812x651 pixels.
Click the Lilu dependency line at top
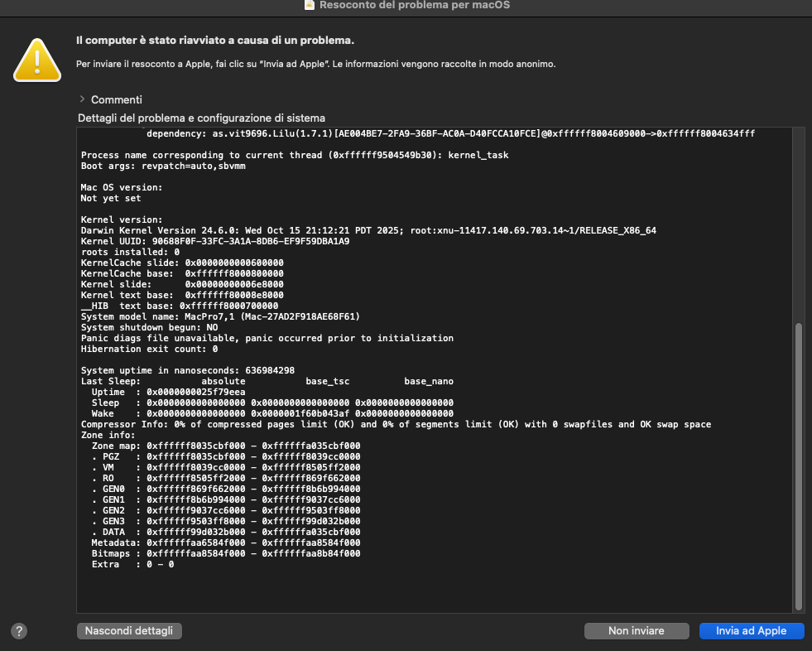(450, 133)
